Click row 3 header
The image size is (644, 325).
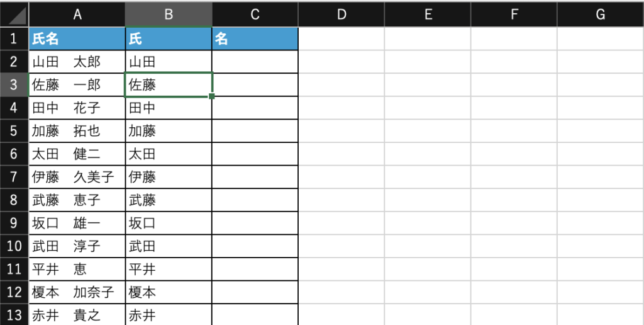click(x=14, y=85)
